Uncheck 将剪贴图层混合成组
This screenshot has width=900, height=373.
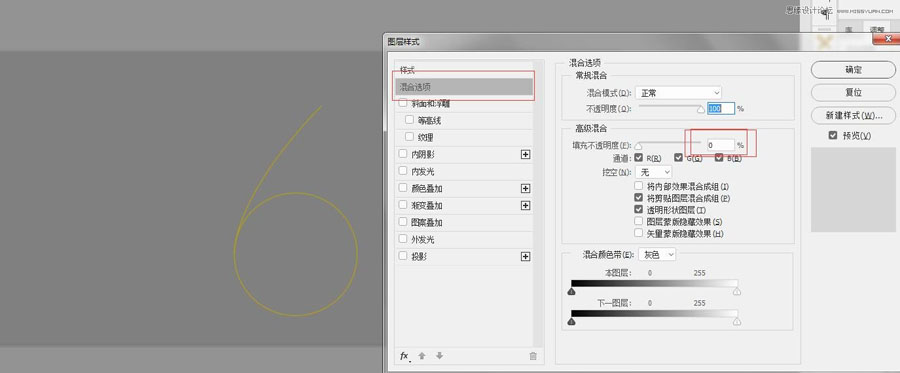638,198
